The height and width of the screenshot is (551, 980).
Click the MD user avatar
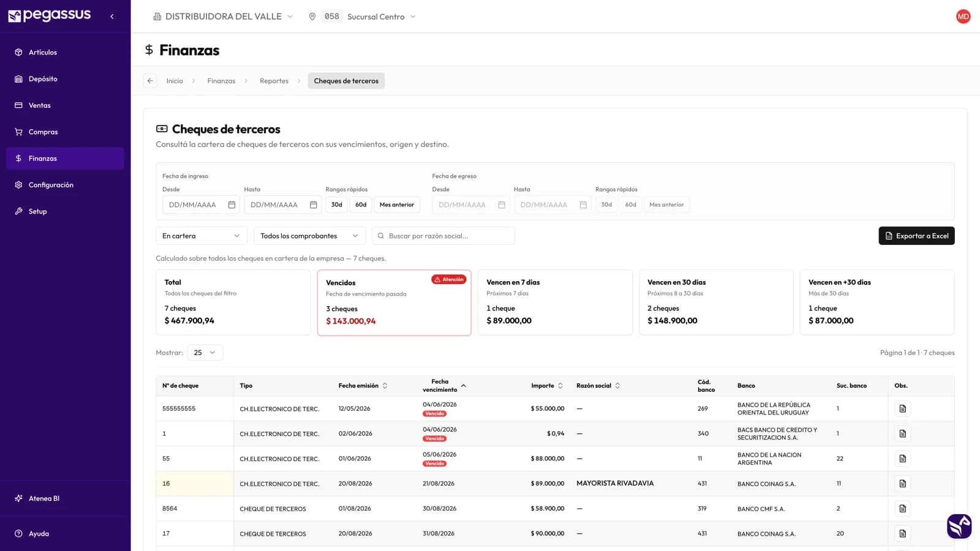click(x=963, y=17)
